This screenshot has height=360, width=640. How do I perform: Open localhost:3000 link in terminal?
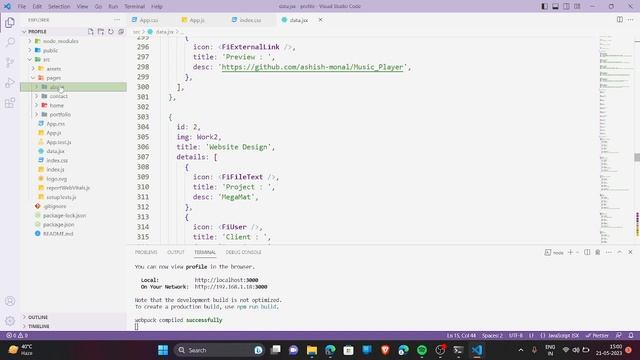[x=226, y=280]
